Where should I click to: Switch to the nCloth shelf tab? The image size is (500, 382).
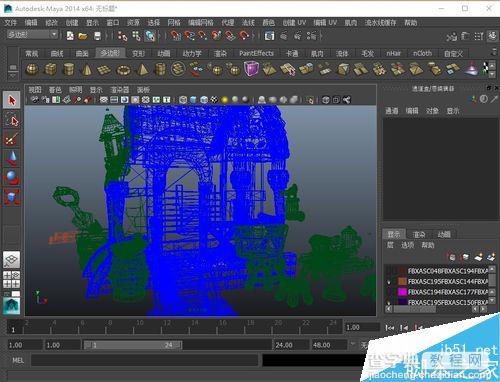[x=422, y=53]
